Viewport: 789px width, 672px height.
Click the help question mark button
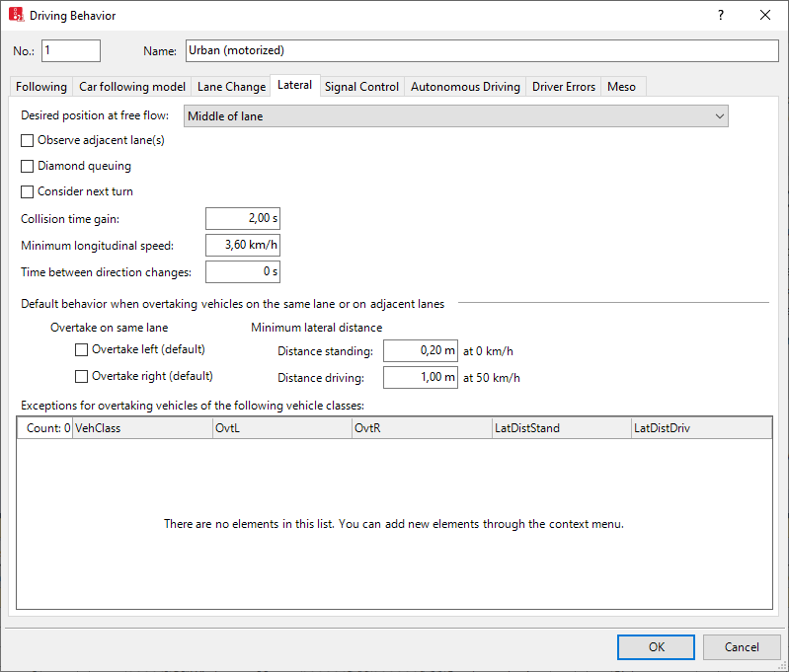721,16
